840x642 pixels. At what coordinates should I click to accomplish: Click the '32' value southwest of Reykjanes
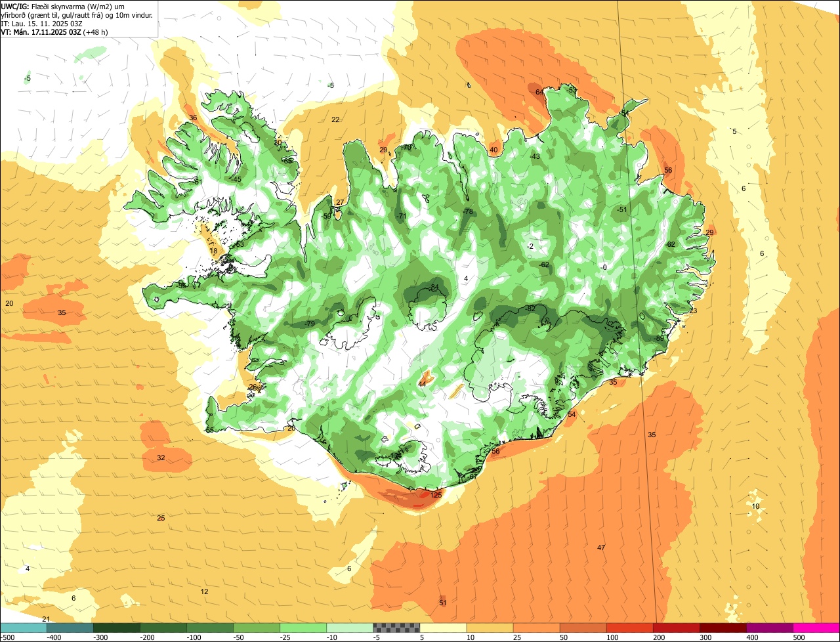tap(161, 458)
